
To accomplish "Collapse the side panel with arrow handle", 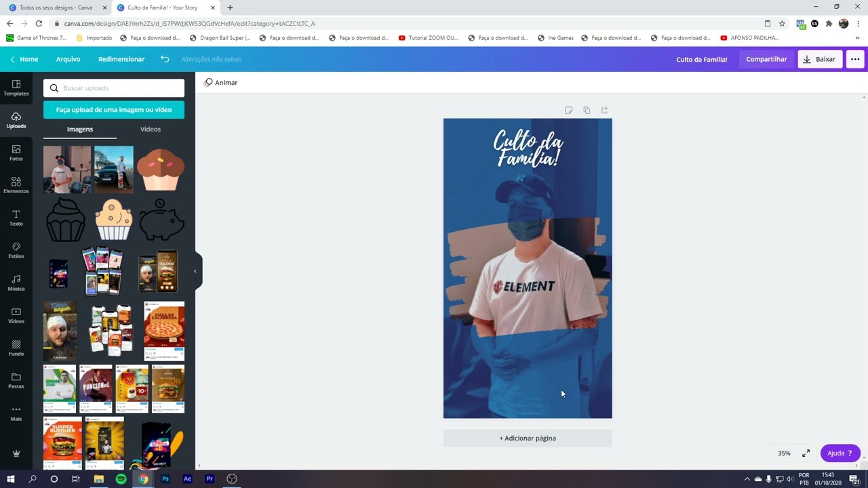I will (x=195, y=271).
